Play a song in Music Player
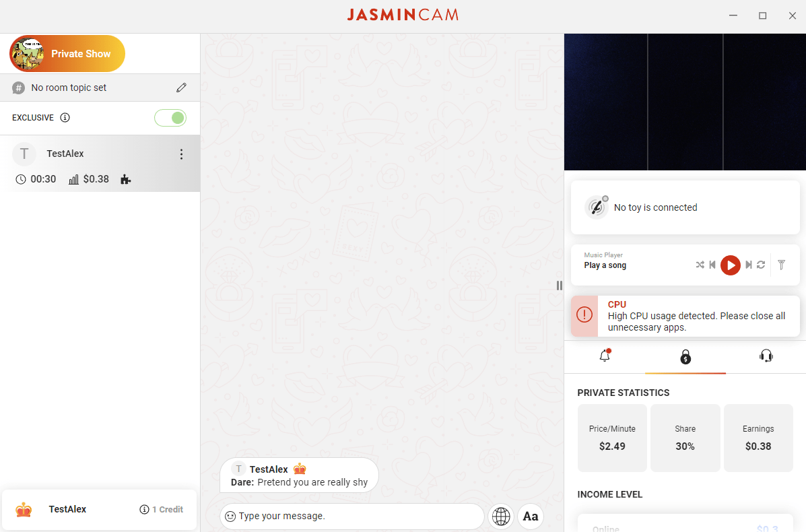806x532 pixels. (x=731, y=265)
